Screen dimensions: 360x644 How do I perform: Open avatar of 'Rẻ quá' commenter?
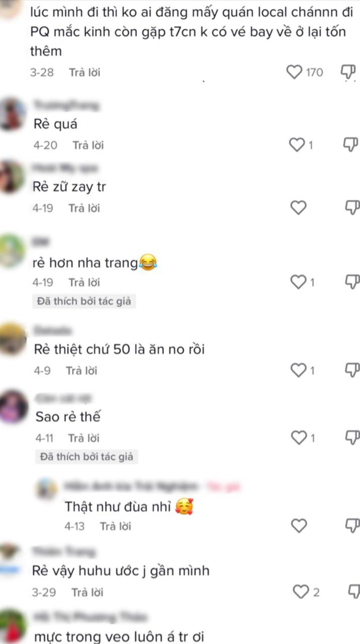pyautogui.click(x=12, y=114)
